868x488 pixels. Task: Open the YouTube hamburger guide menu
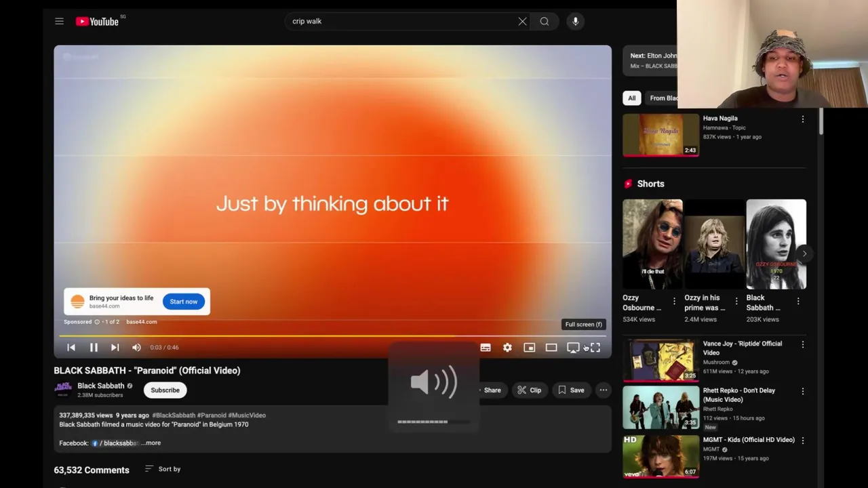click(x=59, y=22)
